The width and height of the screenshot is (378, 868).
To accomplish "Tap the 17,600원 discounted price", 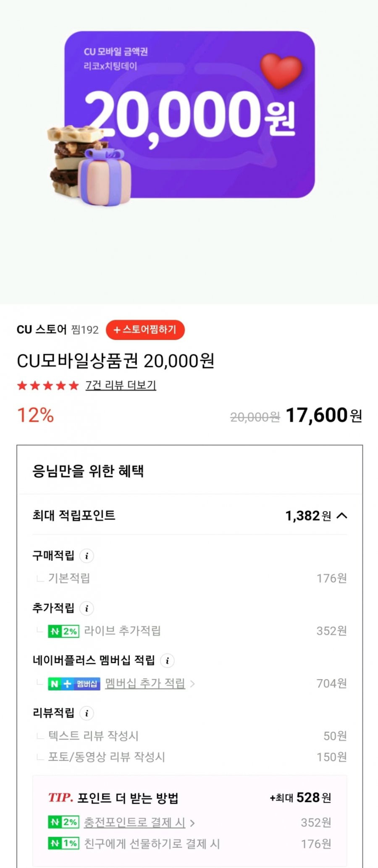I will tap(324, 416).
